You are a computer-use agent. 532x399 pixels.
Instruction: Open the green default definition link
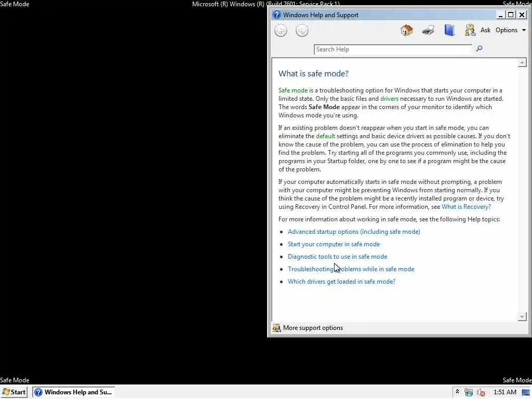[x=325, y=136]
